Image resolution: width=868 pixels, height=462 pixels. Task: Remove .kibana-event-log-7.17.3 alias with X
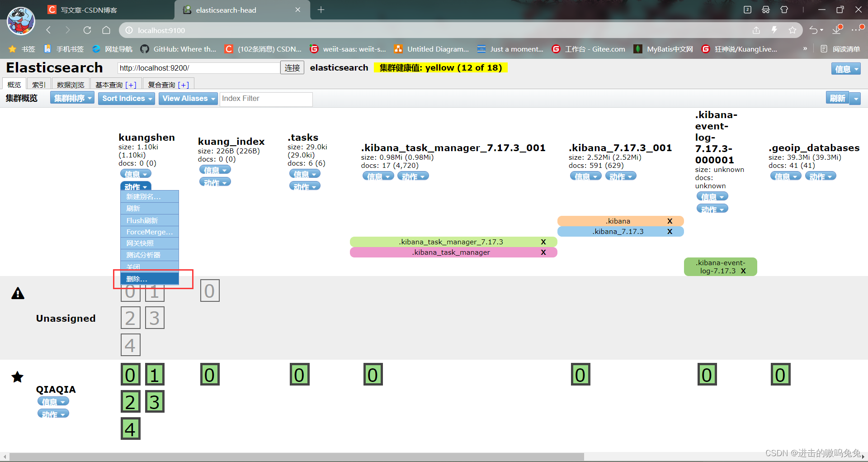coord(743,271)
